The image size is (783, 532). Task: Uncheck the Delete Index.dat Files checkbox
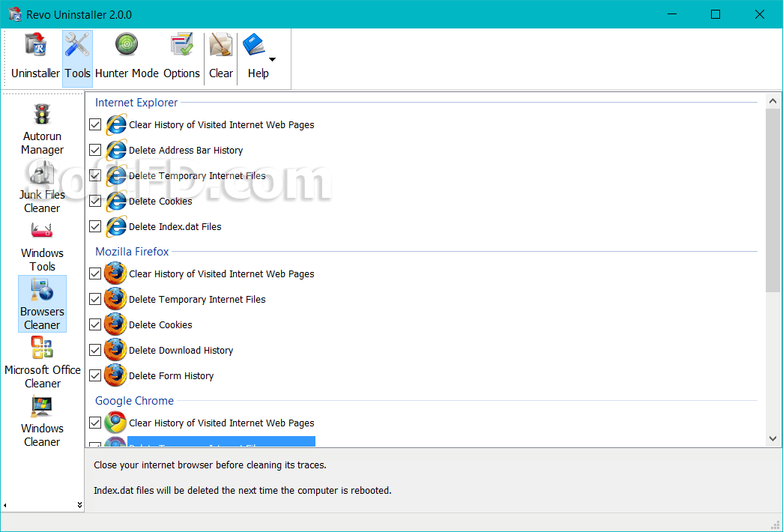pos(95,226)
